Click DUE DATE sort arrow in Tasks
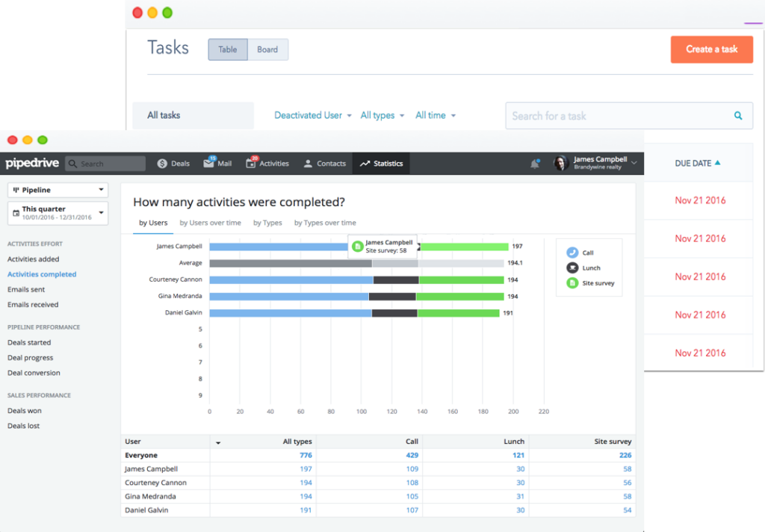This screenshot has width=765, height=532. 718,163
